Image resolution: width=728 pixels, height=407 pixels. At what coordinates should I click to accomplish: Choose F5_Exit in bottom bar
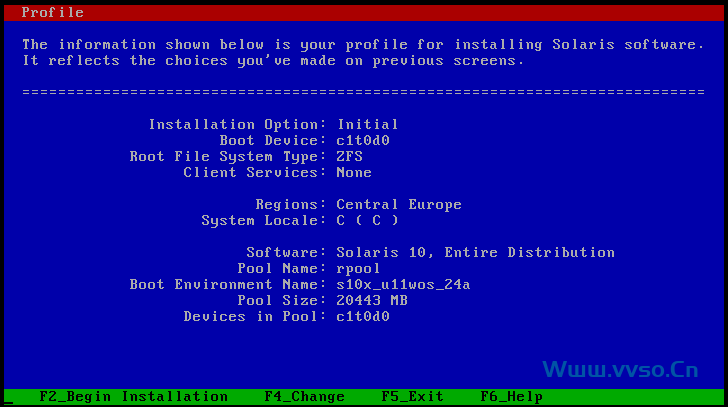pyautogui.click(x=413, y=397)
